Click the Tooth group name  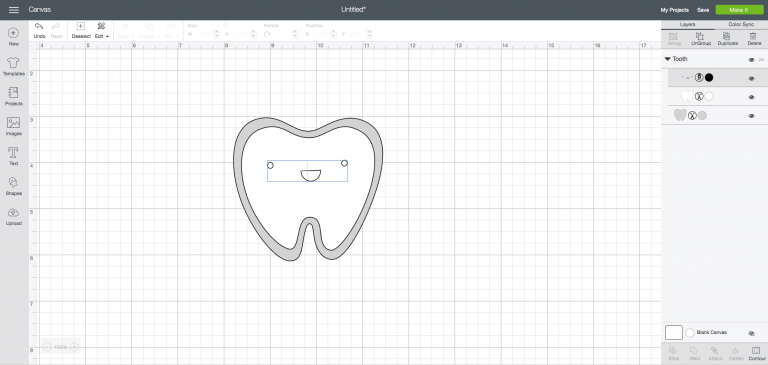click(x=680, y=59)
